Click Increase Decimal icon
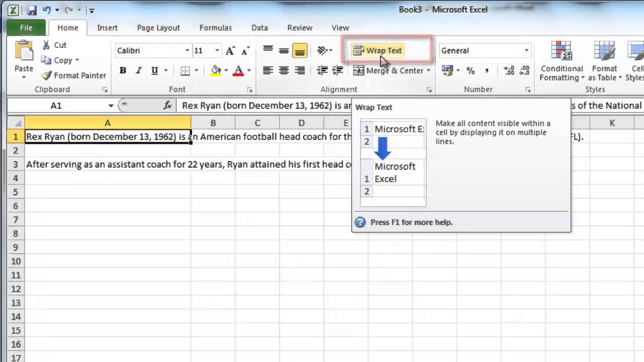 (x=509, y=70)
